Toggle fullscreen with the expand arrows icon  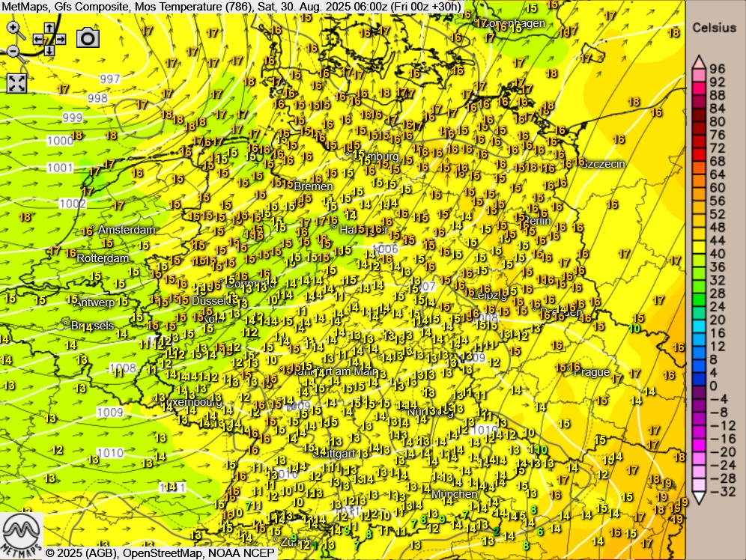(x=17, y=82)
